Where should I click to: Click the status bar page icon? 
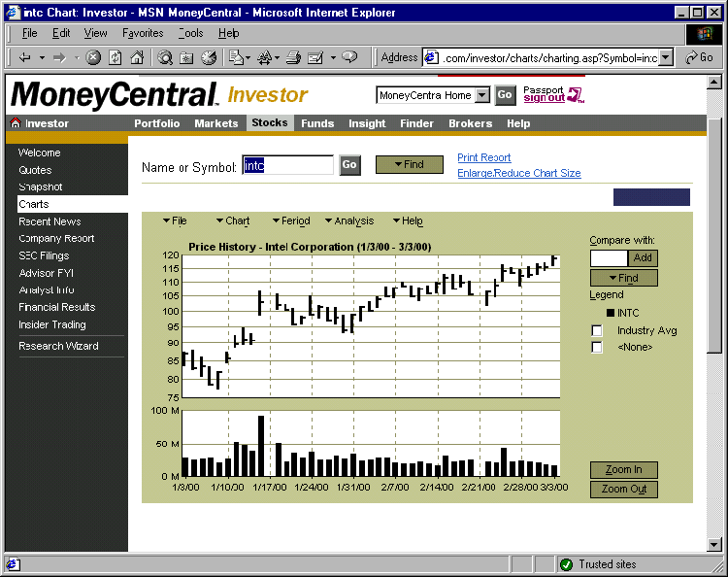pos(13,564)
